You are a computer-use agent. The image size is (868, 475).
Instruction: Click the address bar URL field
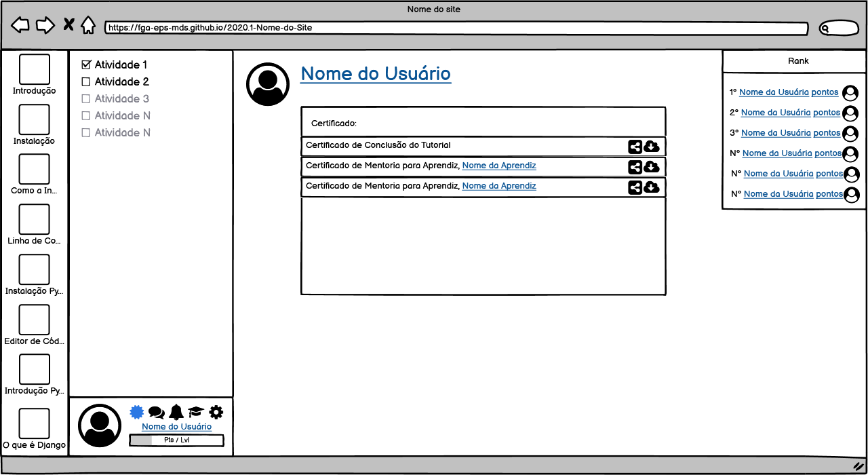coord(456,28)
